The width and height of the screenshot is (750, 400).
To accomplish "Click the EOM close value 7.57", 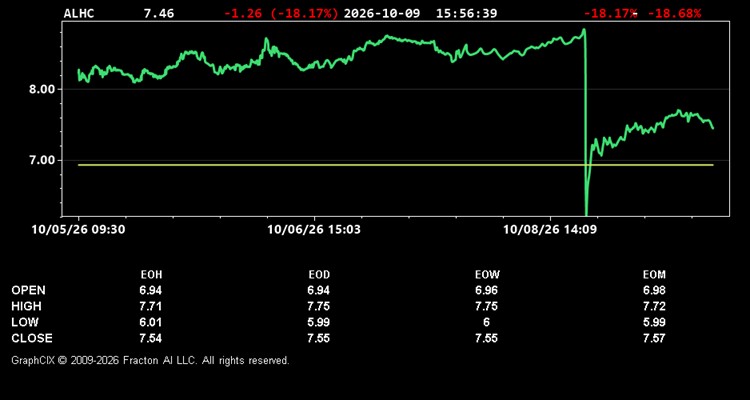I will tap(654, 338).
